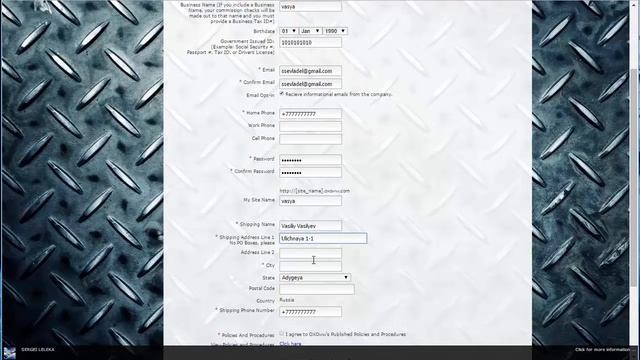Click the Government Issued ID field
The image size is (640, 360).
coord(310,42)
